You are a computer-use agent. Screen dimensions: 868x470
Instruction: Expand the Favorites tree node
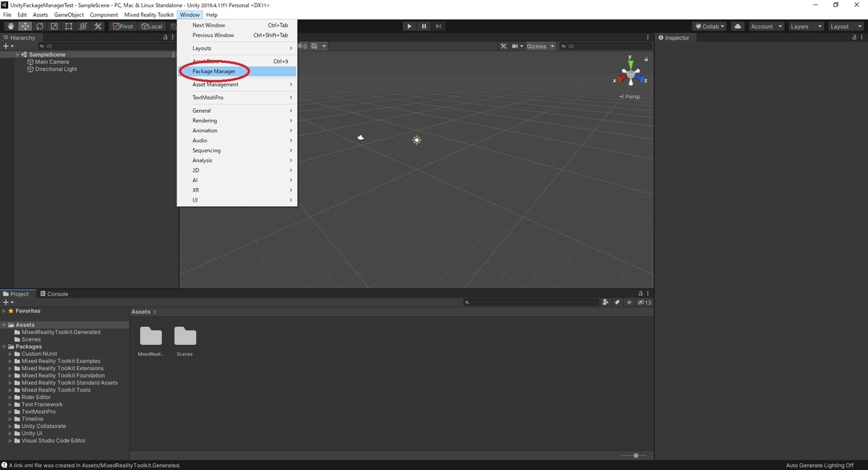click(x=4, y=311)
